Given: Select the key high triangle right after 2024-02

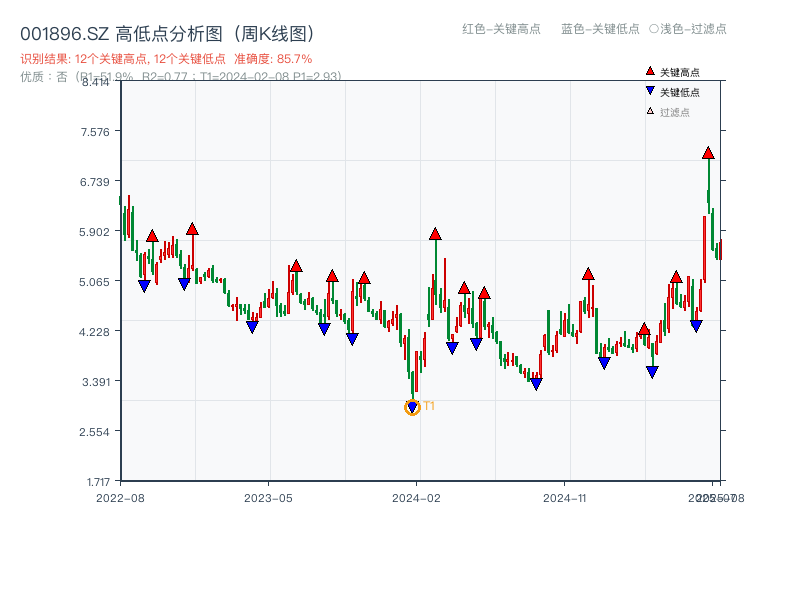Looking at the screenshot, I should [x=435, y=234].
